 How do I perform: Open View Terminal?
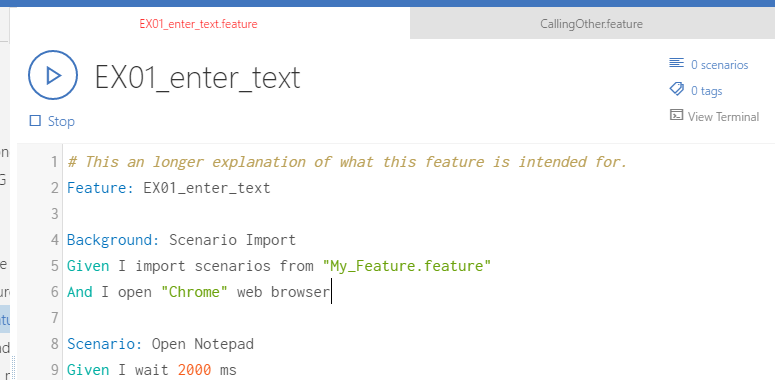724,117
